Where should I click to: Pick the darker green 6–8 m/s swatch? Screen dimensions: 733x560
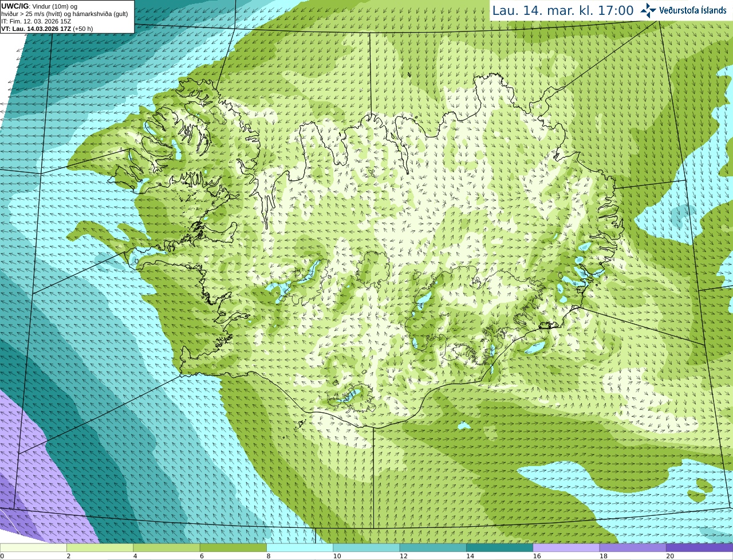point(233,548)
